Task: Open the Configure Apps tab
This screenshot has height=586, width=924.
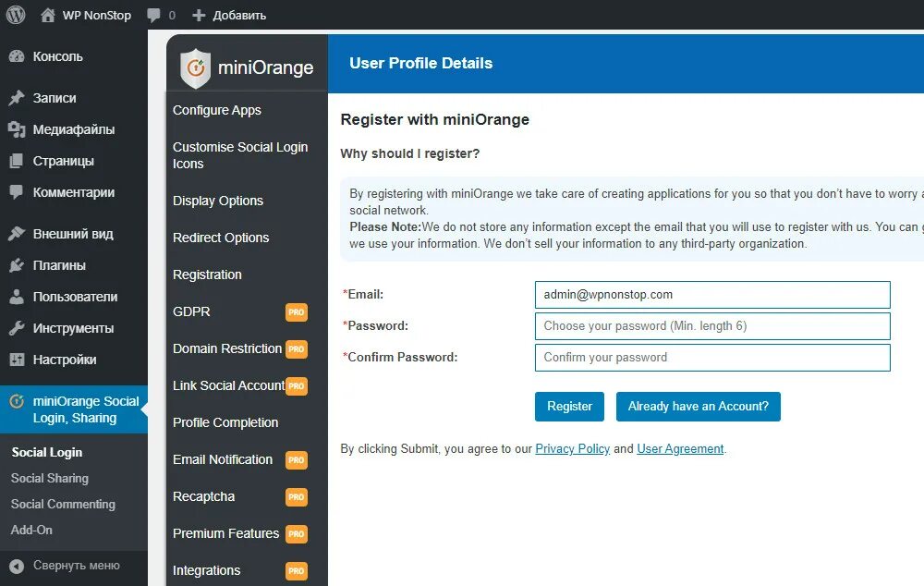Action: (217, 110)
